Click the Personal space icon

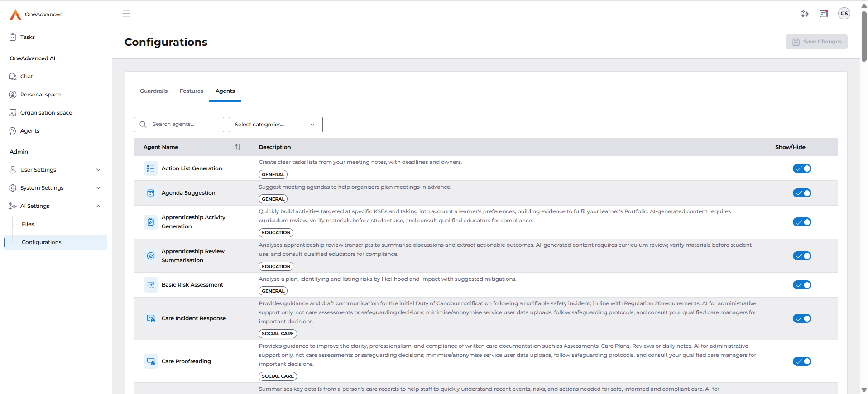point(13,95)
